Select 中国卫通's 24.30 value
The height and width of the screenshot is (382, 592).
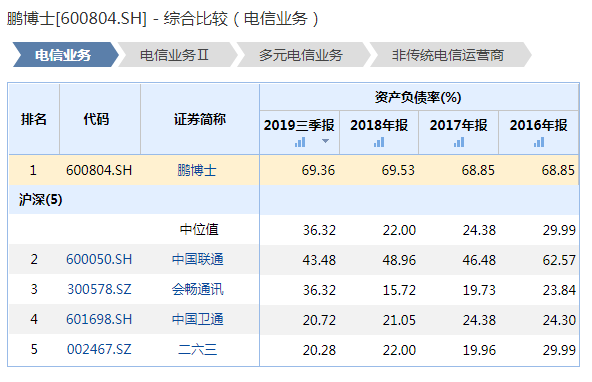coord(559,320)
